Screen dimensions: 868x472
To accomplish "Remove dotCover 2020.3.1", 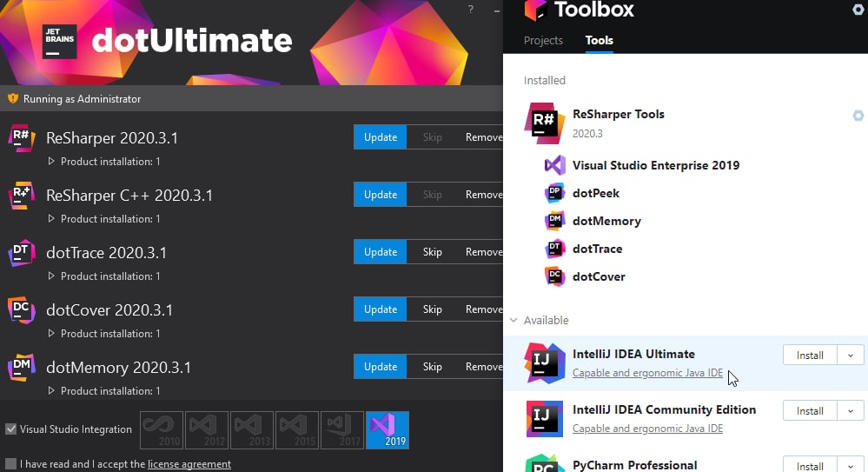I will (x=484, y=309).
